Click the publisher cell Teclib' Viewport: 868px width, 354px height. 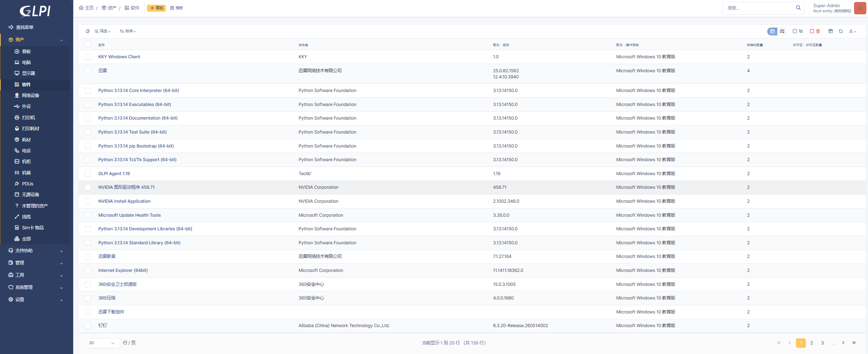point(305,174)
